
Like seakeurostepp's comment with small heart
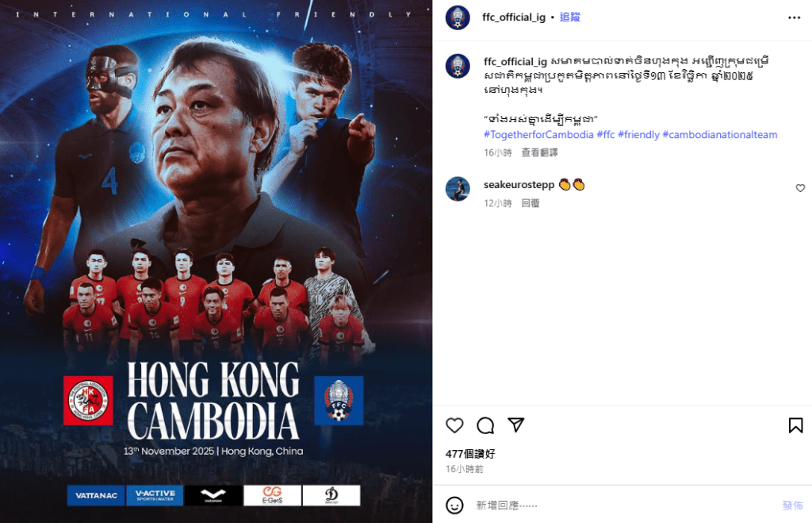tap(800, 188)
